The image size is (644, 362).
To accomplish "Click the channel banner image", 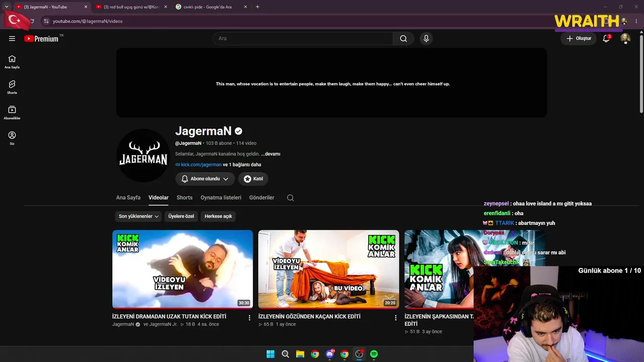I will (x=332, y=83).
